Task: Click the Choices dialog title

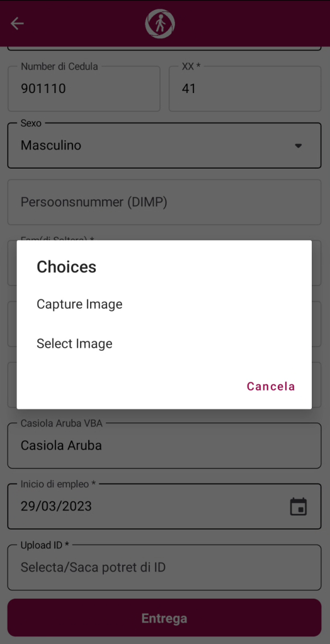Action: [x=67, y=267]
